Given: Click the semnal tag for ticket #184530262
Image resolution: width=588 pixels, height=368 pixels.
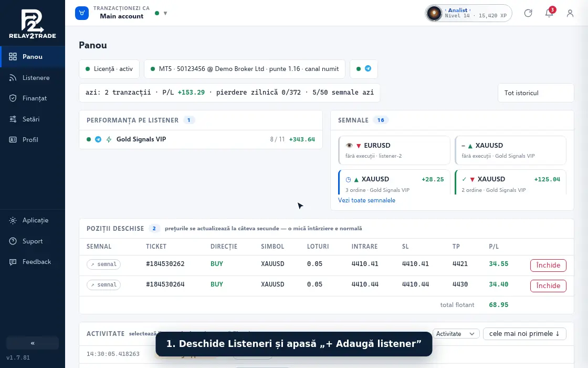Looking at the screenshot, I should click(103, 264).
